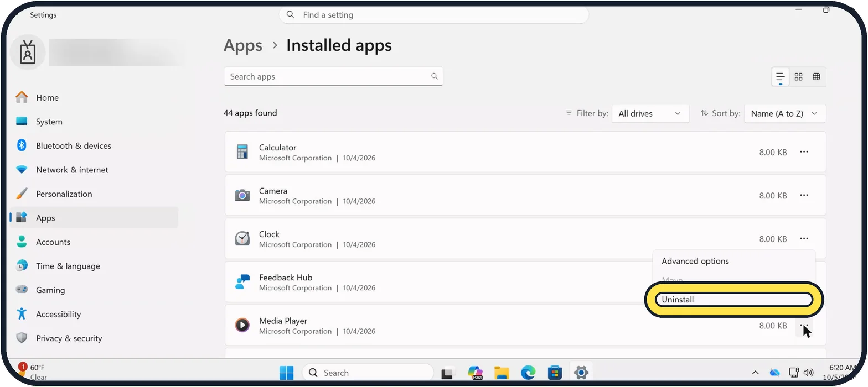Launch Microsoft Edge from taskbar
The height and width of the screenshot is (387, 868).
click(528, 373)
